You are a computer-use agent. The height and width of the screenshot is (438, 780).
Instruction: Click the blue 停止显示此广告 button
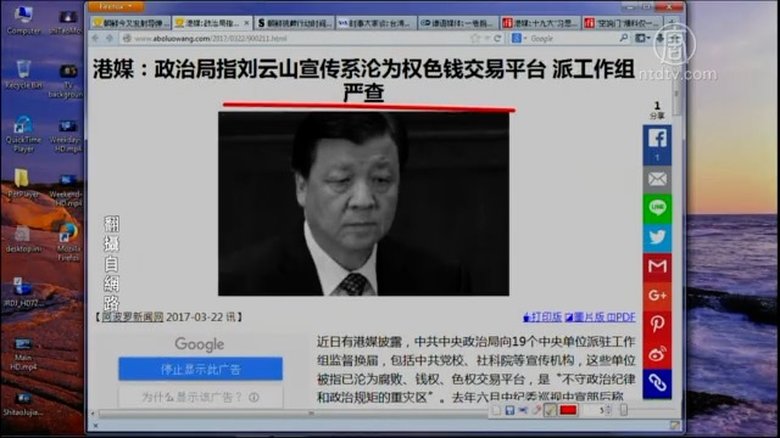click(200, 369)
